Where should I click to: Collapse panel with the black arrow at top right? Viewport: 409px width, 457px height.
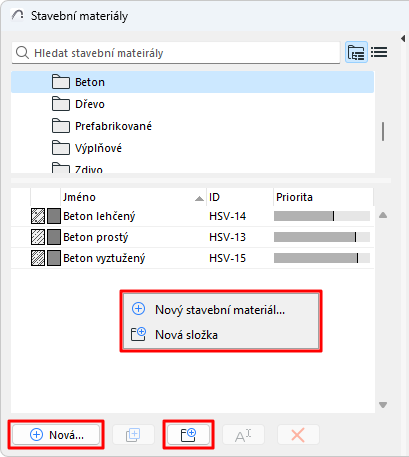coord(403,38)
